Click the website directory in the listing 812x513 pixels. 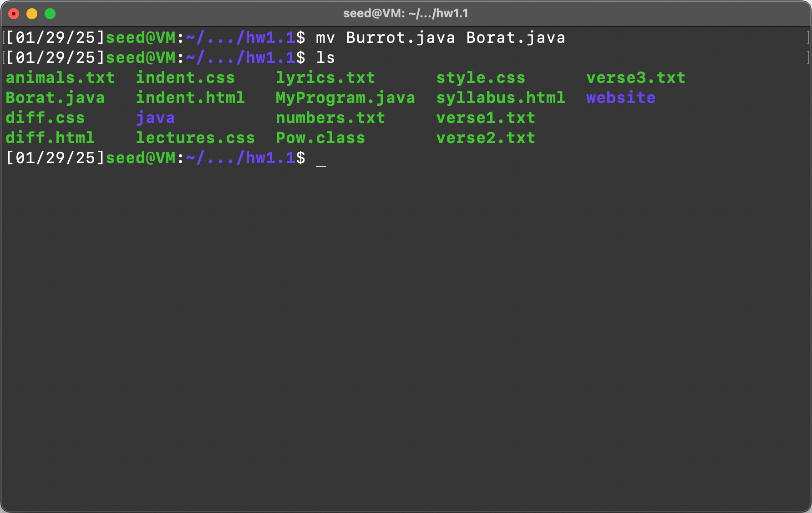pyautogui.click(x=621, y=98)
